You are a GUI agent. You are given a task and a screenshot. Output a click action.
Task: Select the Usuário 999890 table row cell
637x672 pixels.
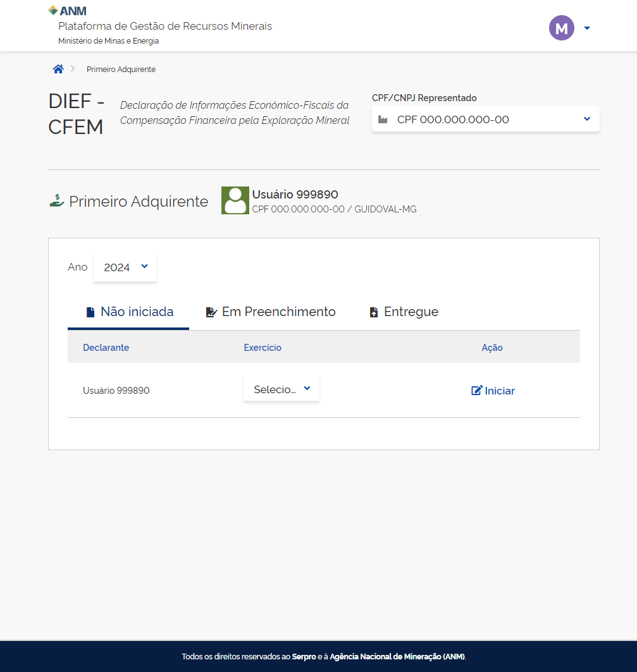coord(116,391)
